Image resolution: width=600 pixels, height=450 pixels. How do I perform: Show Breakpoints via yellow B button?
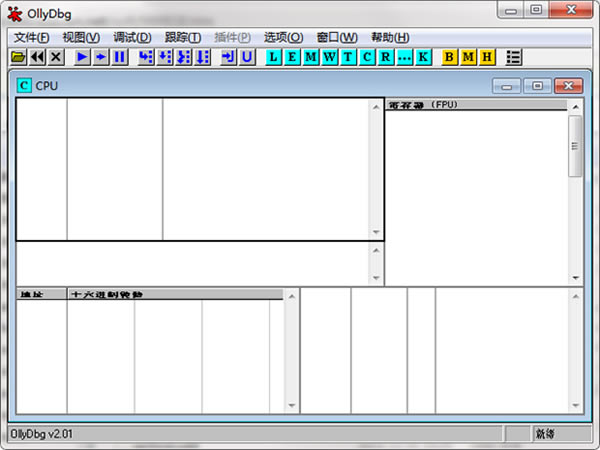pyautogui.click(x=449, y=57)
